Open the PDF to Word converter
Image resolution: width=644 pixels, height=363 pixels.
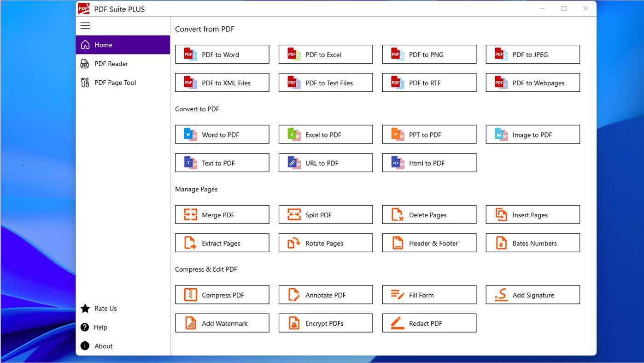[x=222, y=54]
